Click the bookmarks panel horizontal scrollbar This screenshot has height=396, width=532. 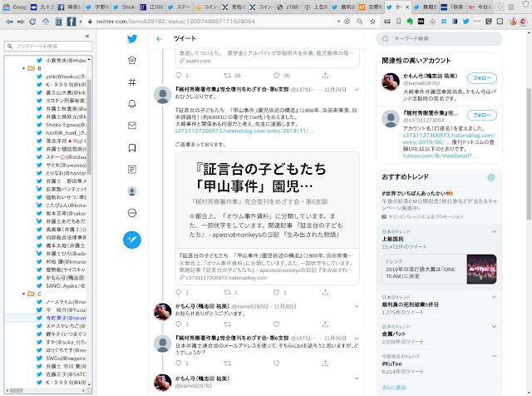pyautogui.click(x=17, y=390)
